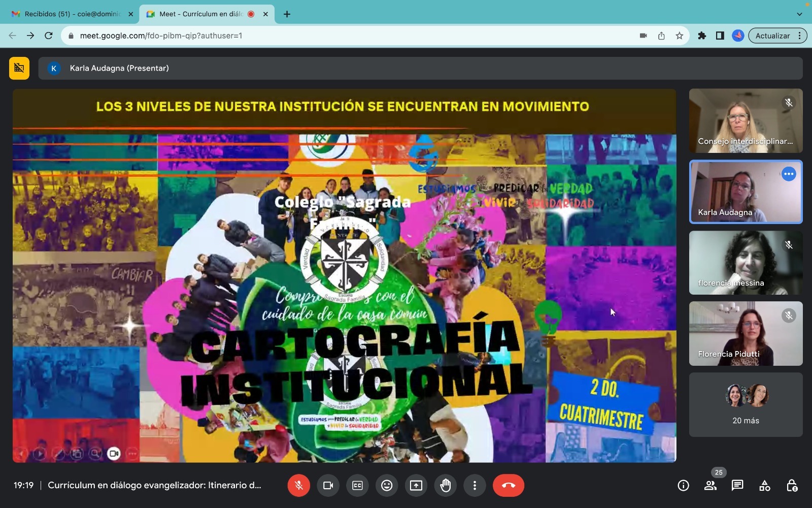The width and height of the screenshot is (812, 508).
Task: Select the pen tool in slideshow controls
Action: pyautogui.click(x=58, y=454)
